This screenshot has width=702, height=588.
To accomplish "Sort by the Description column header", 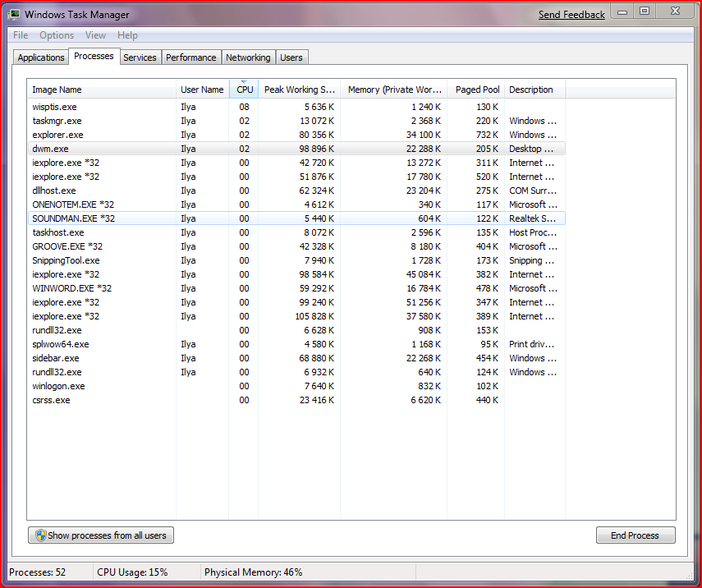I will 535,90.
